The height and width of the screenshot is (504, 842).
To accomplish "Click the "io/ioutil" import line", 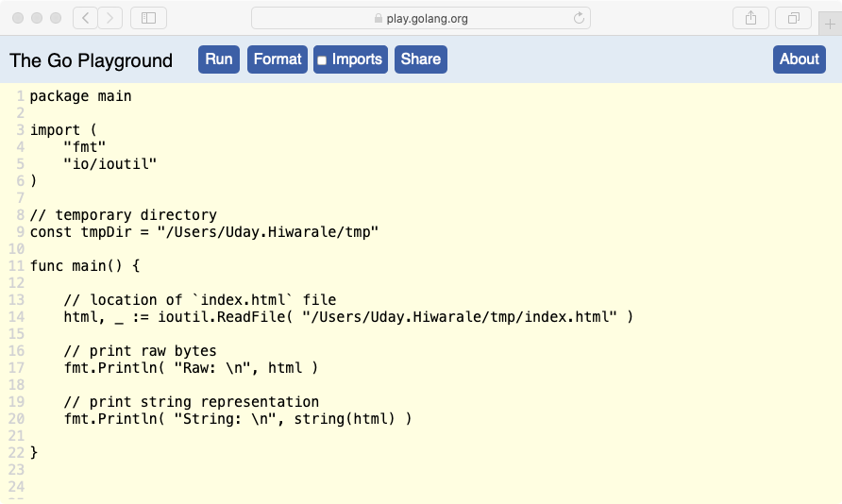I will click(x=109, y=163).
